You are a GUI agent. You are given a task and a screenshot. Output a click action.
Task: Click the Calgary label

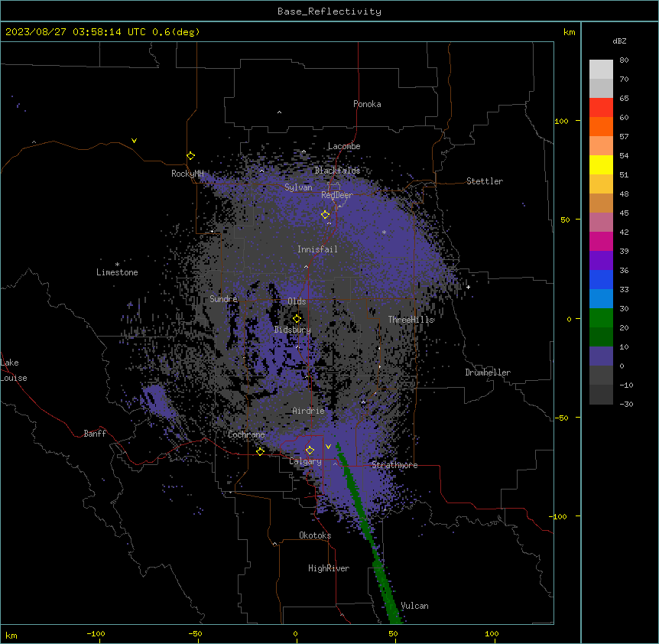pos(305,461)
